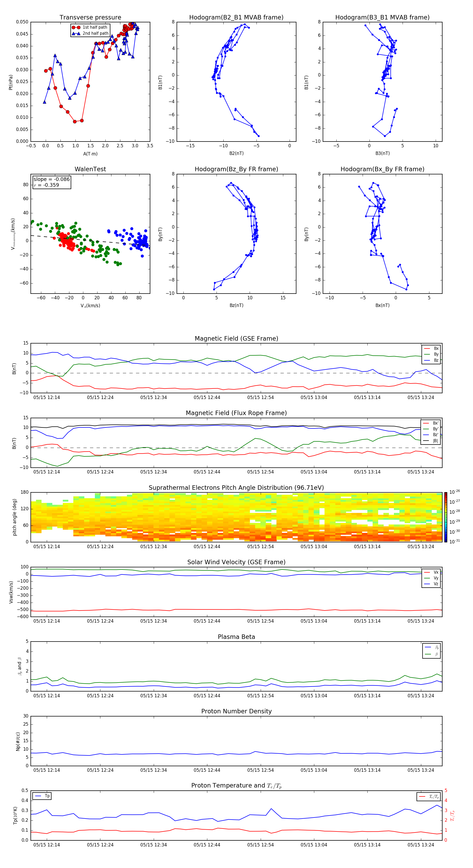Click '05/15 13:14' tick under pitch angle plot
The width and height of the screenshot is (473, 868).
[x=367, y=547]
